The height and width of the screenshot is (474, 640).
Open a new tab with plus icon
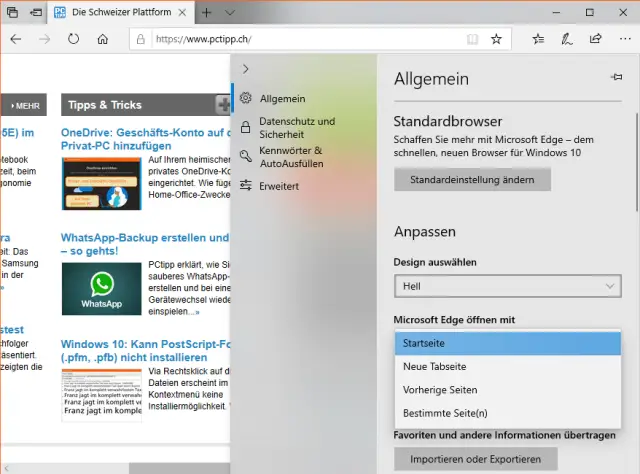(x=207, y=13)
